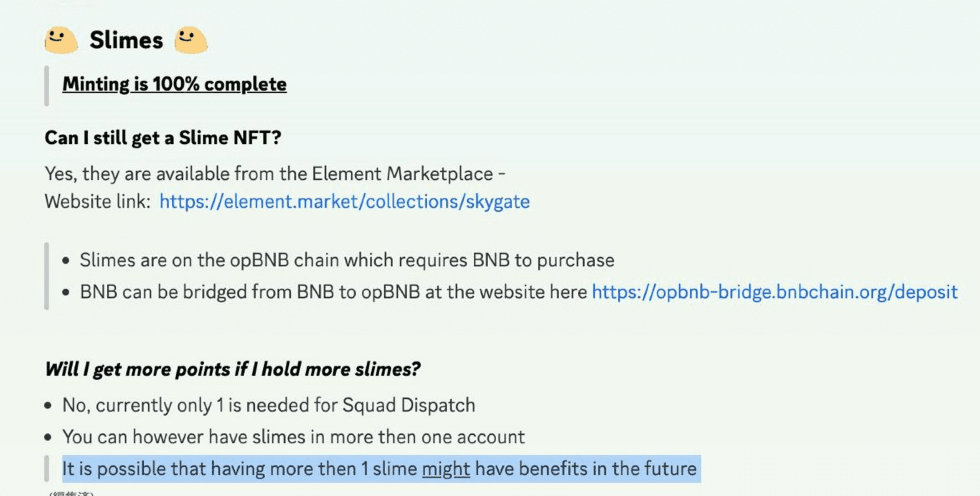Click the edited tag below the message
The width and height of the screenshot is (980, 496).
(x=71, y=493)
